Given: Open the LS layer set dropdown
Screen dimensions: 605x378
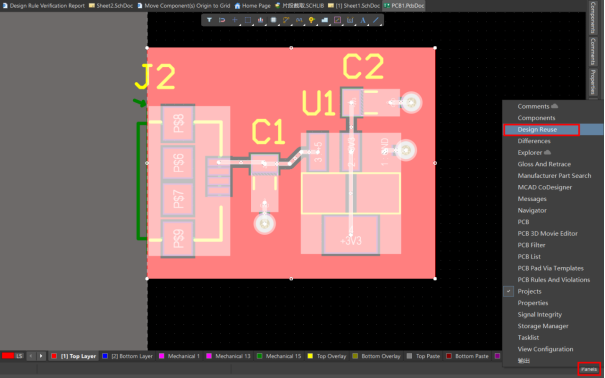Looking at the screenshot, I should [19, 356].
